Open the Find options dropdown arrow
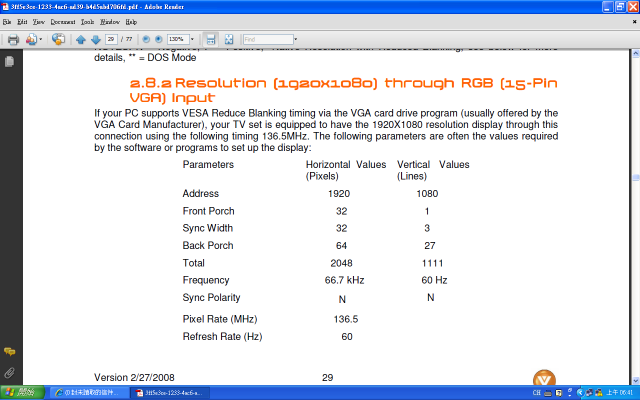 [296, 40]
